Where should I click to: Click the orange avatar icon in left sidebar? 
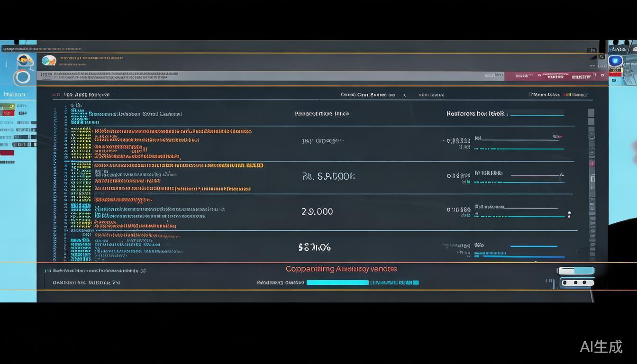[x=24, y=61]
